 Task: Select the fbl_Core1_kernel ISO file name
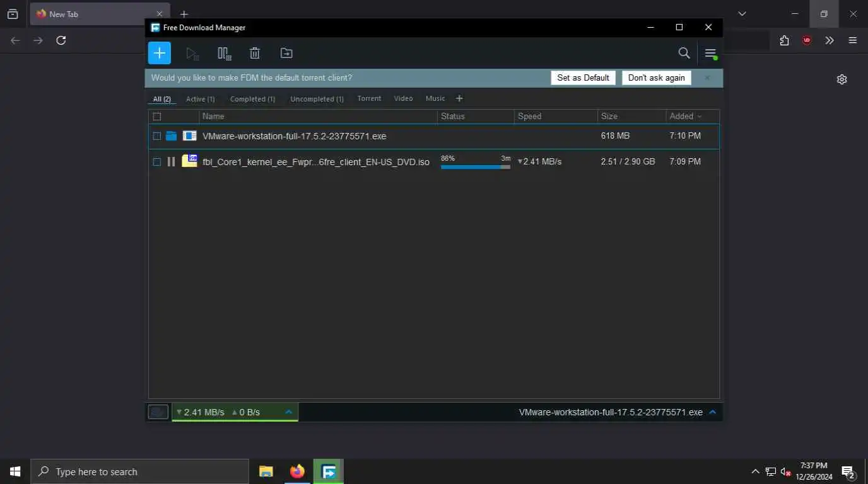pyautogui.click(x=316, y=162)
